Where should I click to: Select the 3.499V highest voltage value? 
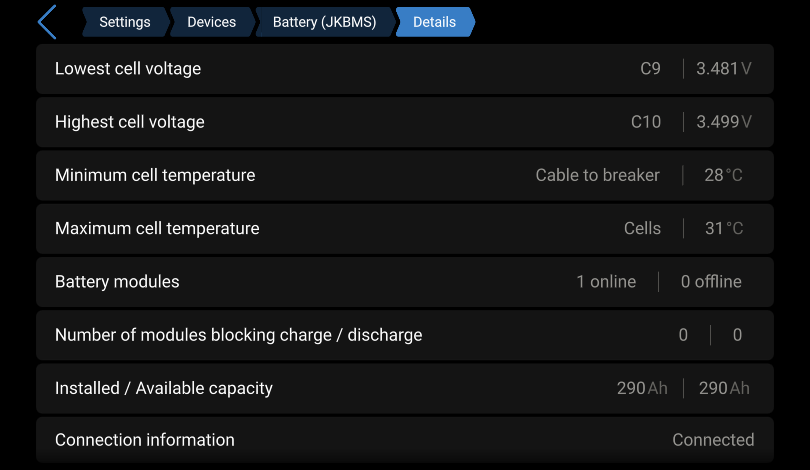[x=724, y=122]
